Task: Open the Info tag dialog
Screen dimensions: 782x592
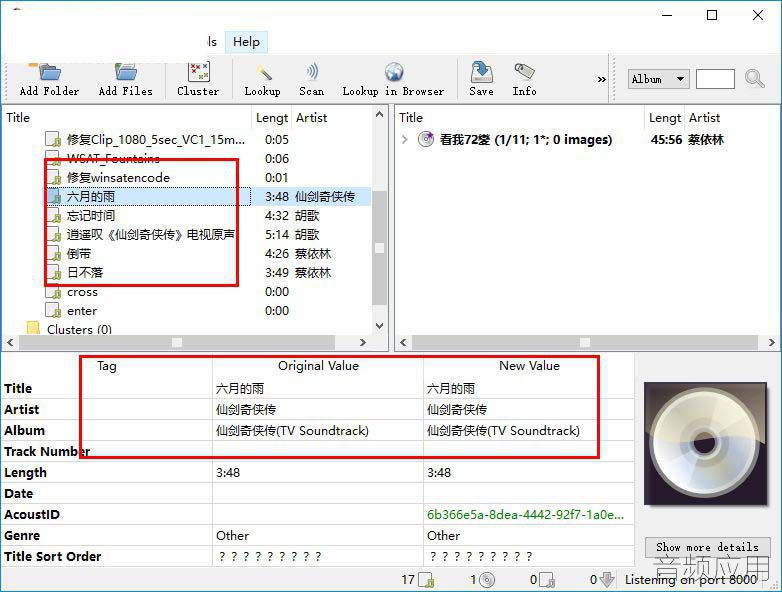Action: pyautogui.click(x=524, y=79)
